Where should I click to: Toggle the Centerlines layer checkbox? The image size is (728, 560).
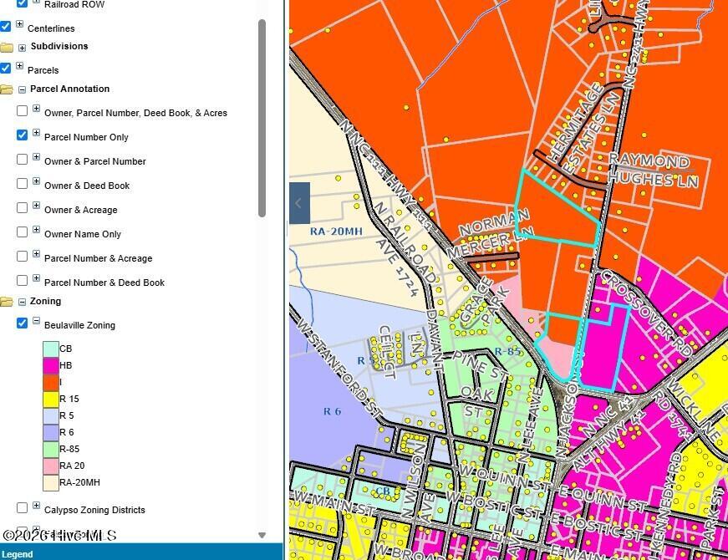coord(5,27)
